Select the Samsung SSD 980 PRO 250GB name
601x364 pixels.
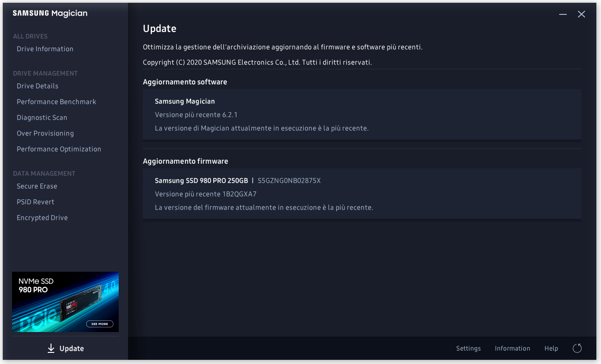coord(201,180)
